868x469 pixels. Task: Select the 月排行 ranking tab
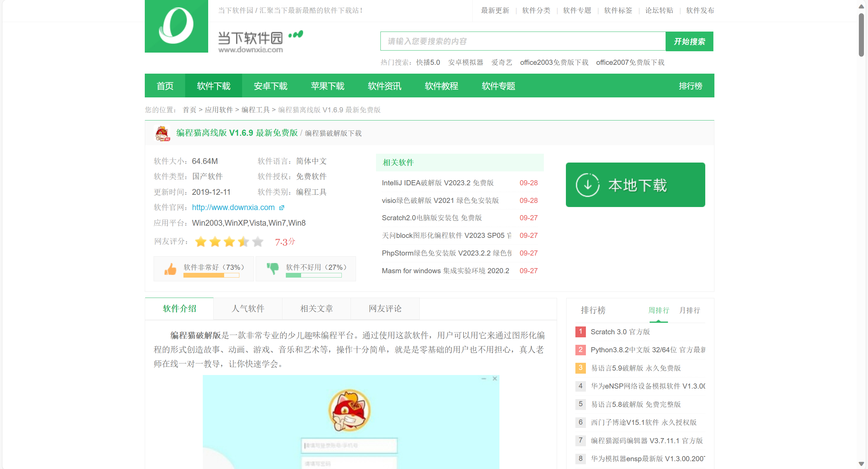[x=690, y=311]
